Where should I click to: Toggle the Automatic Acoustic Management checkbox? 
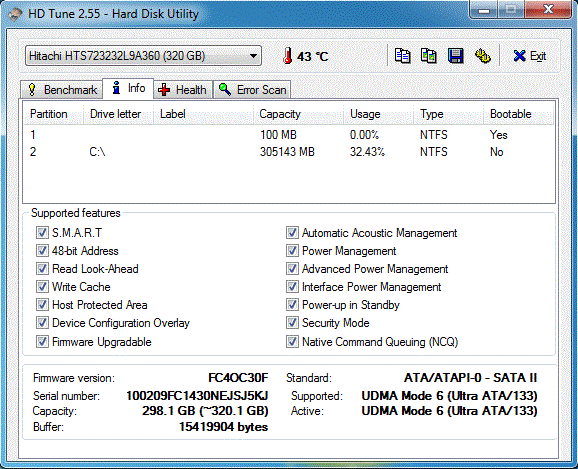click(x=292, y=233)
